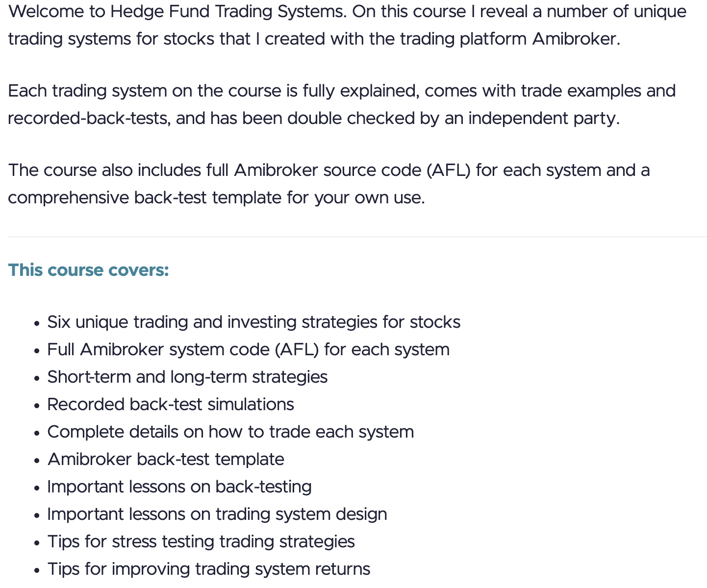Click the phrase 'independent party' in second paragraph
This screenshot has width=707, height=588.
(542, 118)
